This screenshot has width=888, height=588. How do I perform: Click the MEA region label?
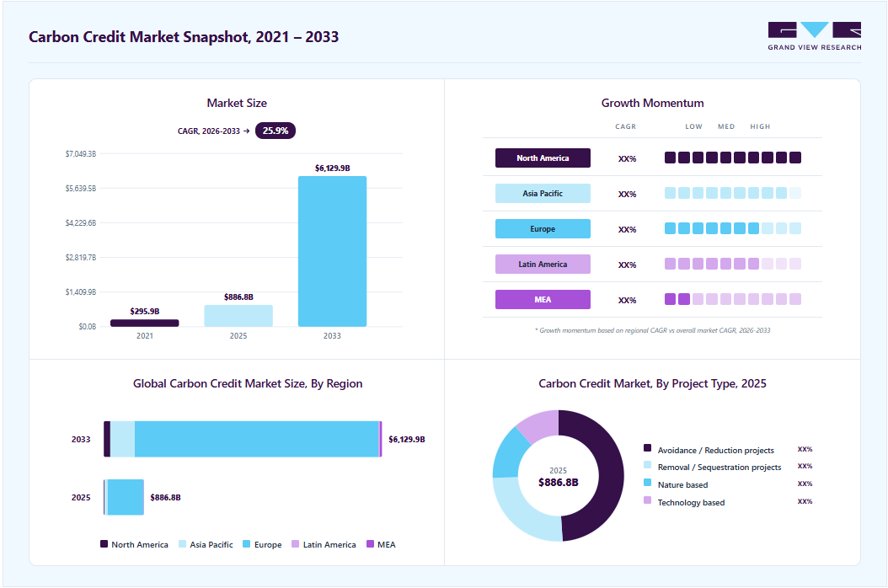point(543,300)
